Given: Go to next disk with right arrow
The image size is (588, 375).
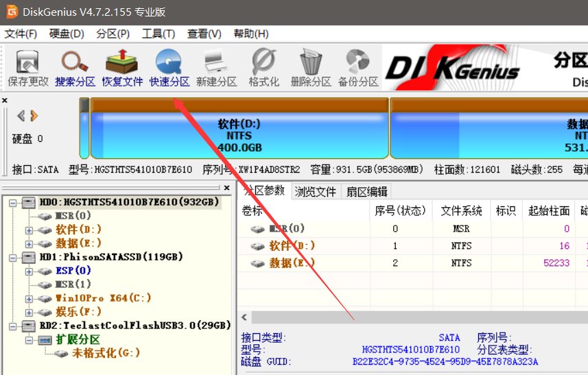Looking at the screenshot, I should click(x=34, y=116).
